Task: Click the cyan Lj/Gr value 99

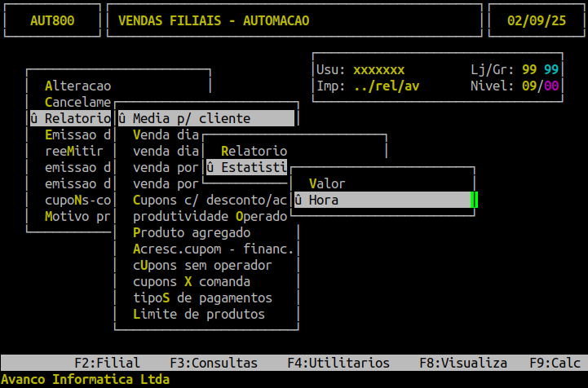Action: (x=551, y=70)
